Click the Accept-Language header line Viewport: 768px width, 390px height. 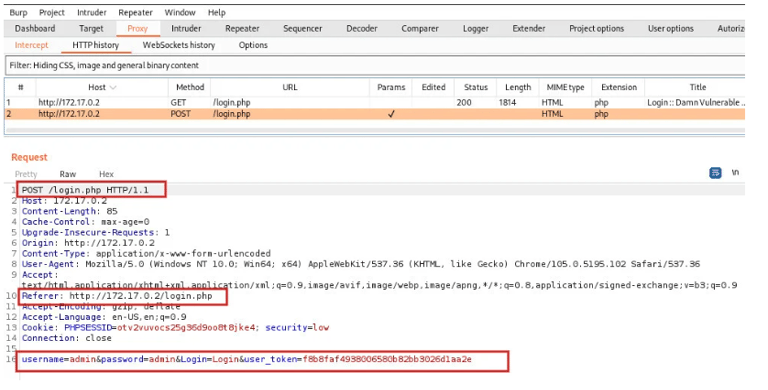pos(104,317)
